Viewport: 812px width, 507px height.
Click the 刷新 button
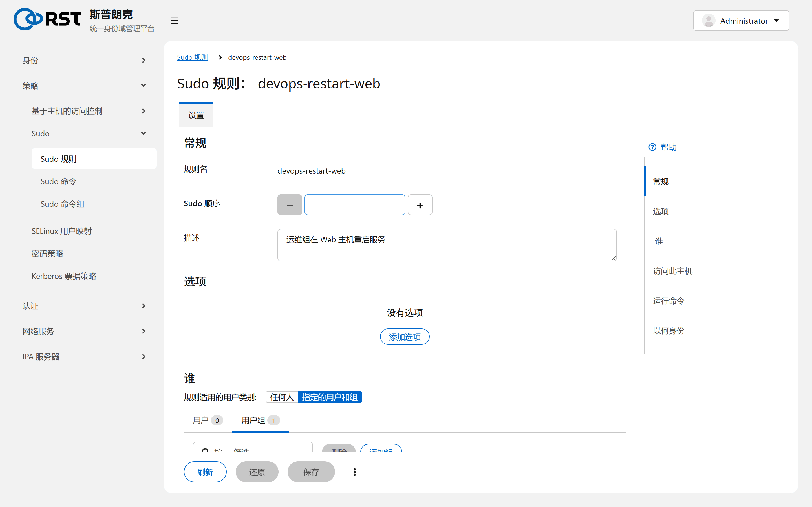(205, 472)
